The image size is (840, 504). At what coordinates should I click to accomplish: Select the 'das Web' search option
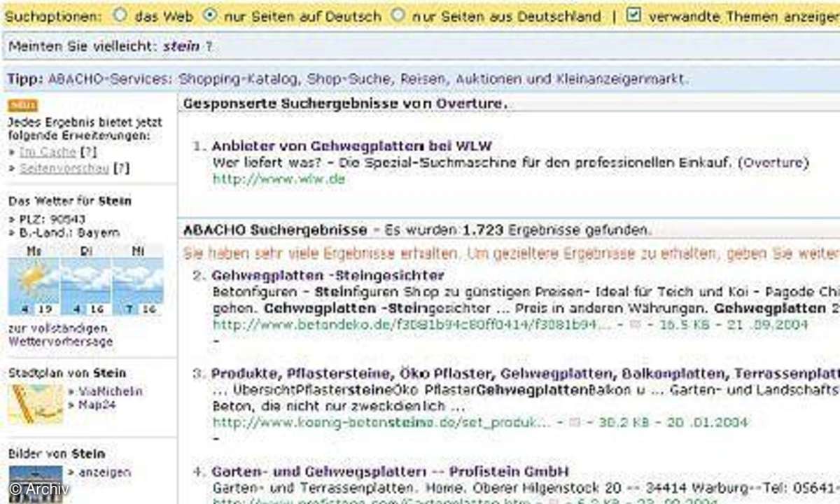pyautogui.click(x=120, y=14)
